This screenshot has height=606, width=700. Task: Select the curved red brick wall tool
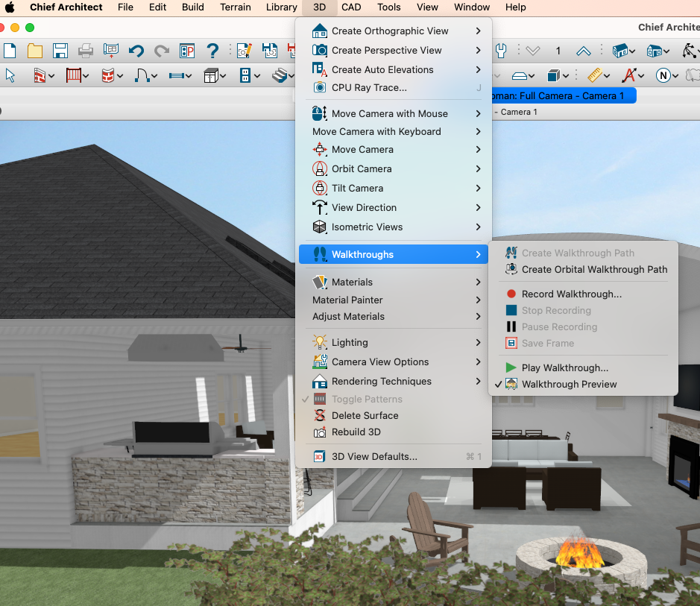pos(108,75)
